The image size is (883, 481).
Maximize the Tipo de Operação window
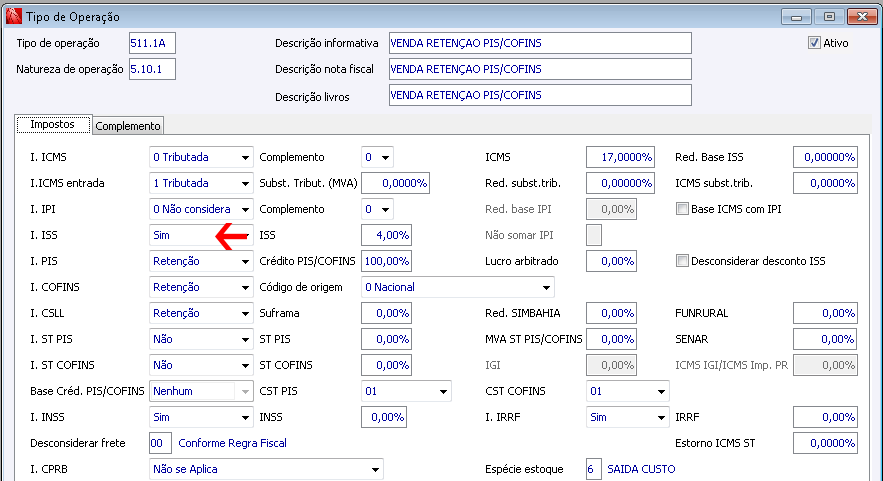tap(829, 17)
